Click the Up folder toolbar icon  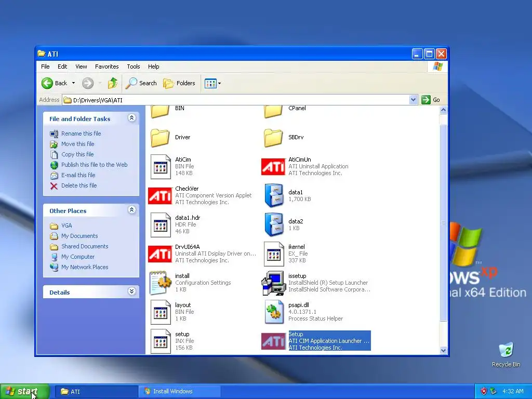(113, 83)
